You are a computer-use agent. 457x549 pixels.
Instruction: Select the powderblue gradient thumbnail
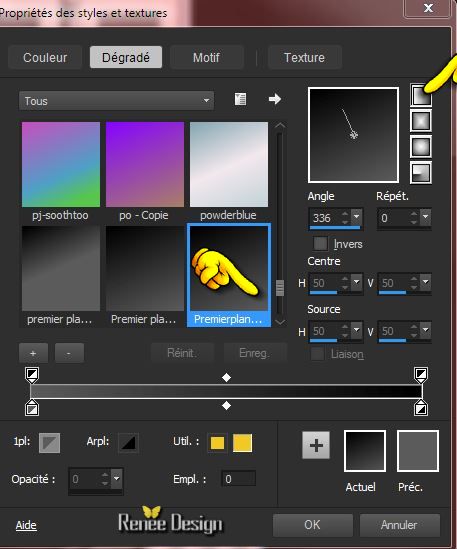point(229,164)
